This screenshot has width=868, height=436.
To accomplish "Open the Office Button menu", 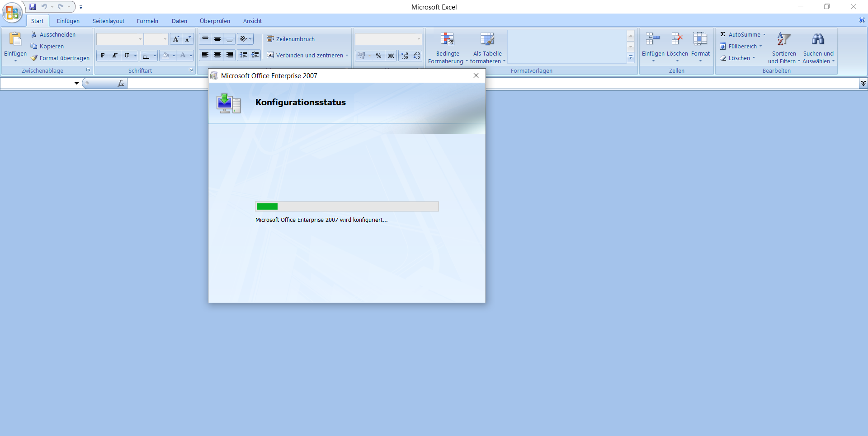I will tap(12, 13).
